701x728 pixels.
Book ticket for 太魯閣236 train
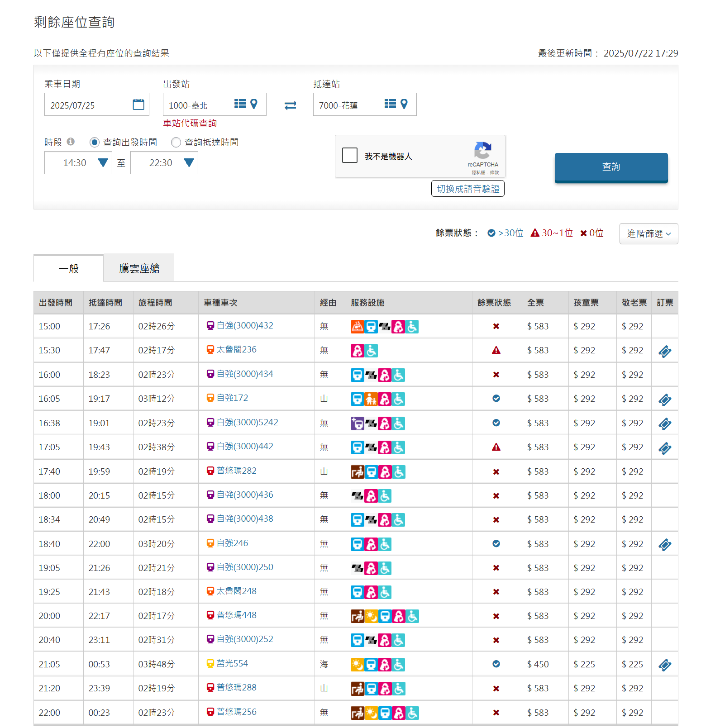[x=665, y=351]
